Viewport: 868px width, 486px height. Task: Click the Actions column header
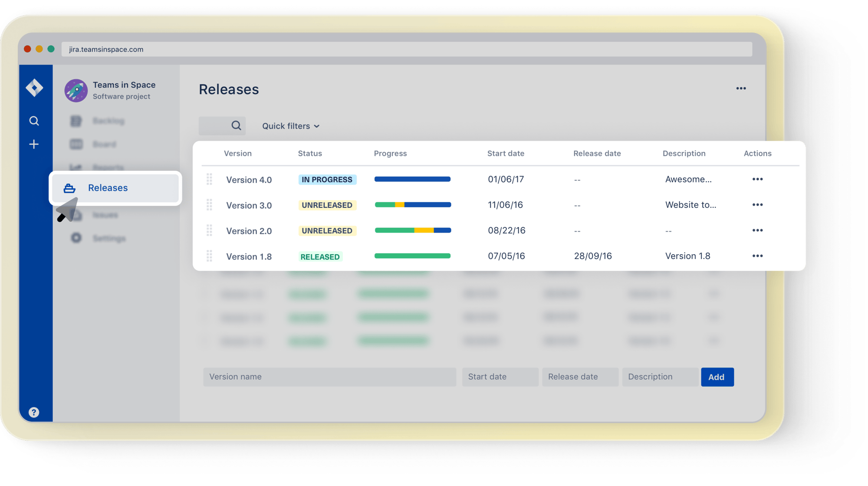pos(757,153)
